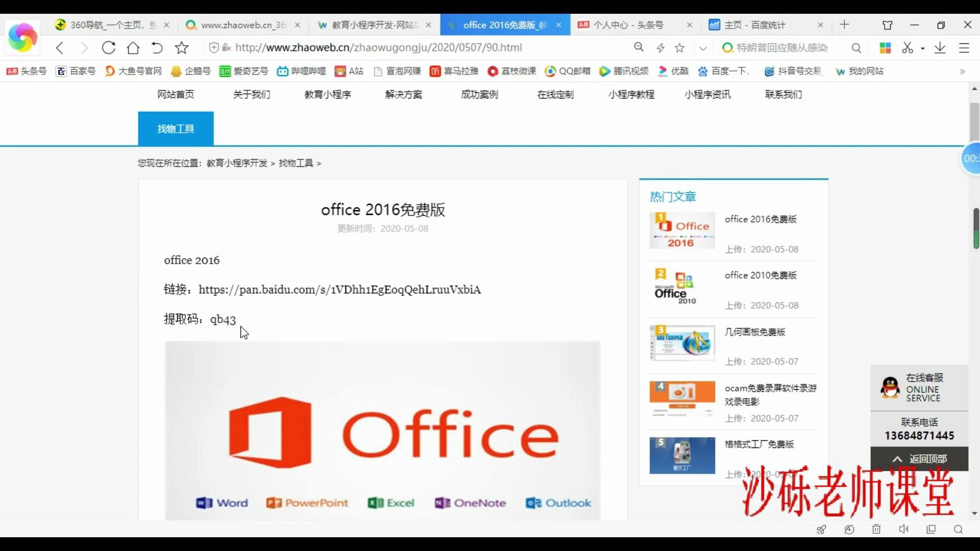Click the skin shirt icon in title bar
Viewport: 980px width, 551px height.
click(x=888, y=25)
